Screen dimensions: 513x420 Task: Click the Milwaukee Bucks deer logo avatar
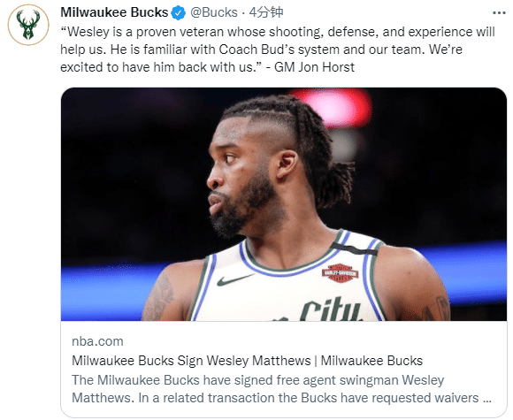tap(28, 25)
